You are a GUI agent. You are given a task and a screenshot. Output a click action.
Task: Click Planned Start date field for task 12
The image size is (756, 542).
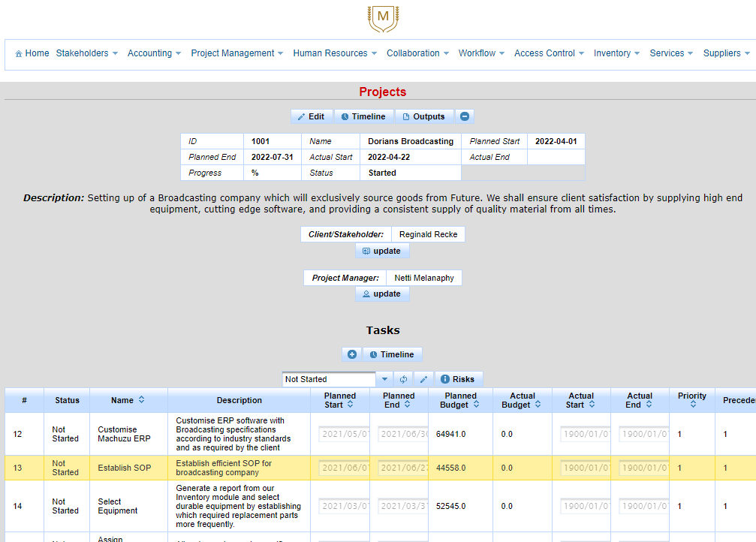(343, 433)
